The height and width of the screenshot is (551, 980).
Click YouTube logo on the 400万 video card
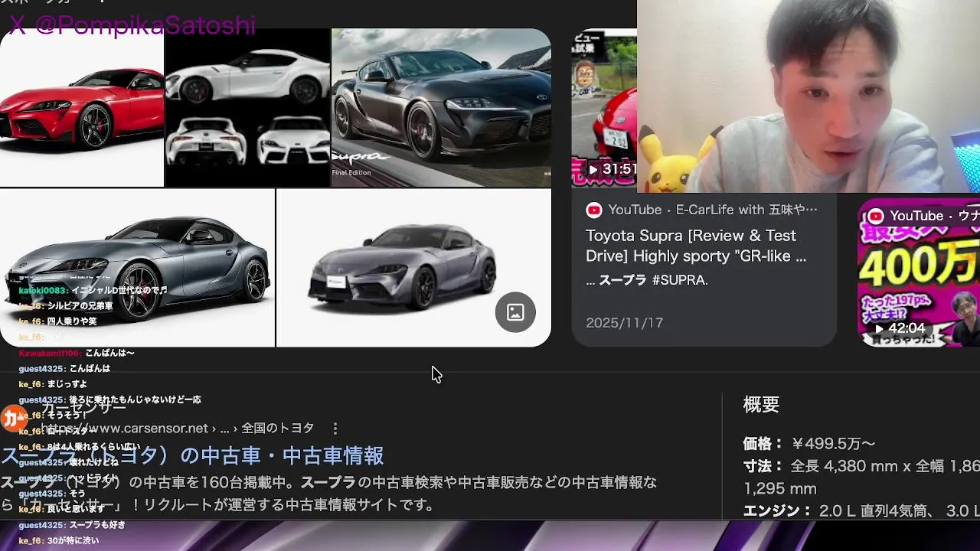[x=876, y=216]
